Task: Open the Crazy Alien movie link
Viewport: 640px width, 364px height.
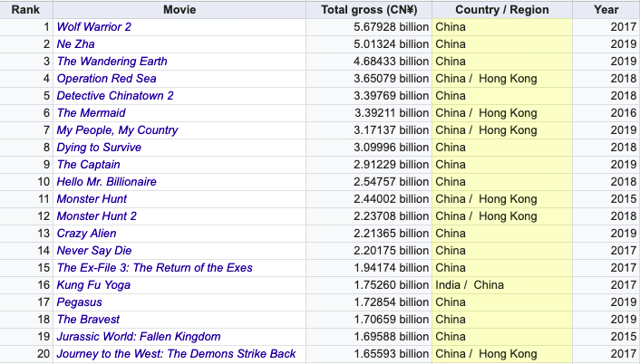Action: tap(86, 234)
